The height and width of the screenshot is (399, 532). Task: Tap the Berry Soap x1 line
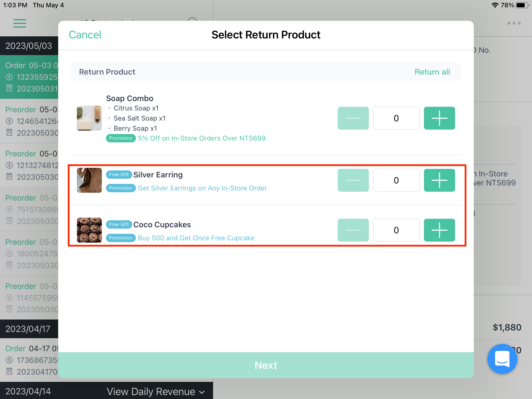click(x=135, y=128)
